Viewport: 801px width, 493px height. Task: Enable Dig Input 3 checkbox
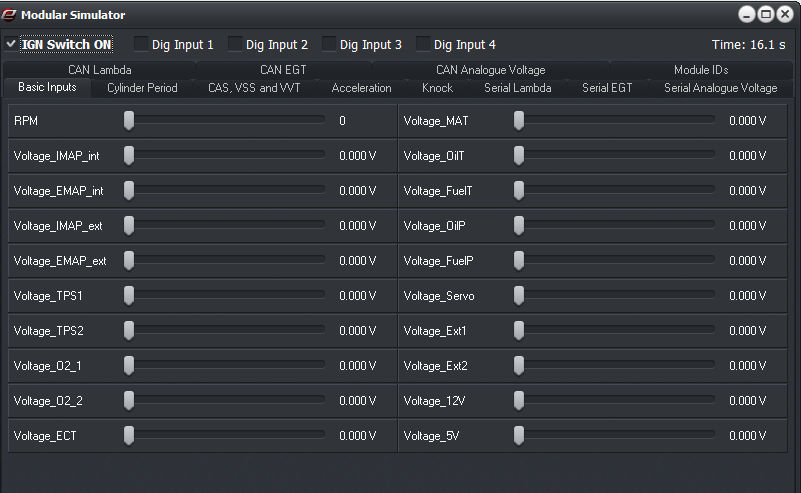point(328,44)
